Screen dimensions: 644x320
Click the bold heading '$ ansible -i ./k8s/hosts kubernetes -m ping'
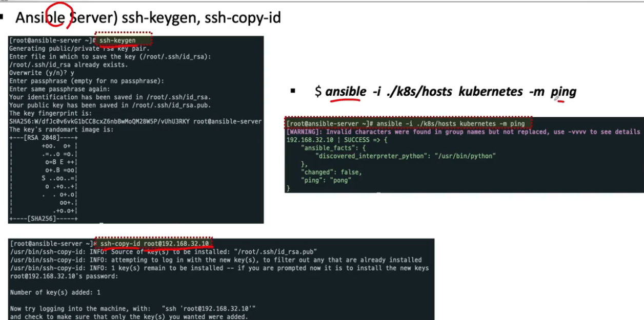point(446,92)
